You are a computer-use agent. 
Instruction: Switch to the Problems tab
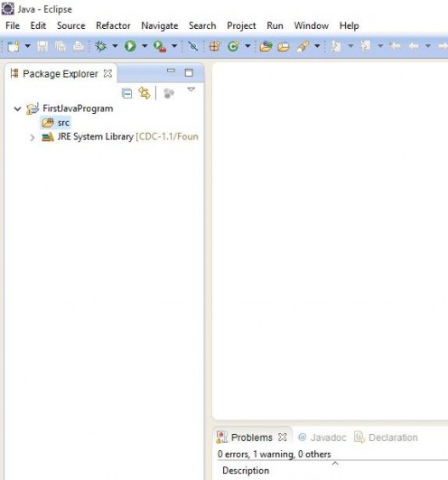[251, 438]
